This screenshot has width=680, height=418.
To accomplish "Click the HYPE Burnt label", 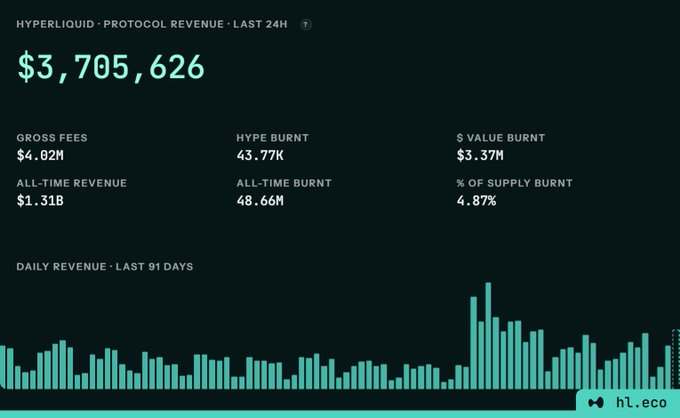I will (273, 138).
